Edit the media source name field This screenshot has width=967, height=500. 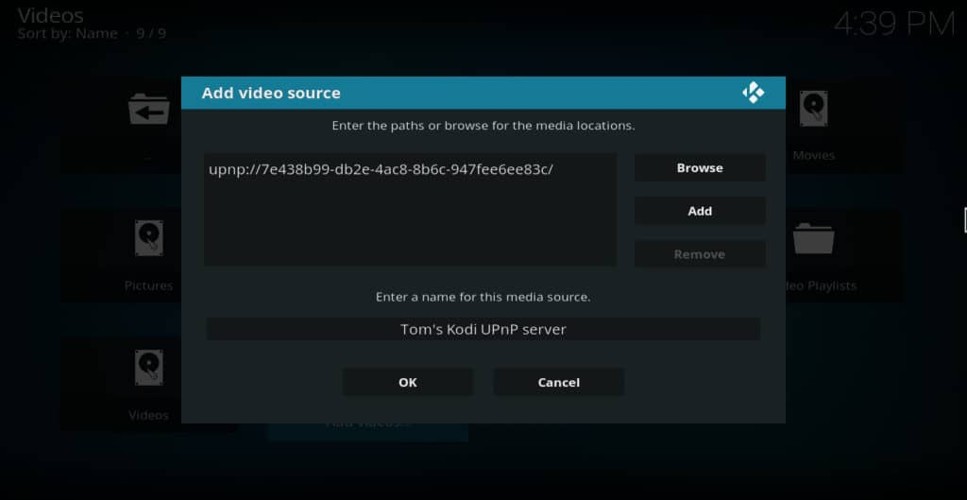click(483, 329)
